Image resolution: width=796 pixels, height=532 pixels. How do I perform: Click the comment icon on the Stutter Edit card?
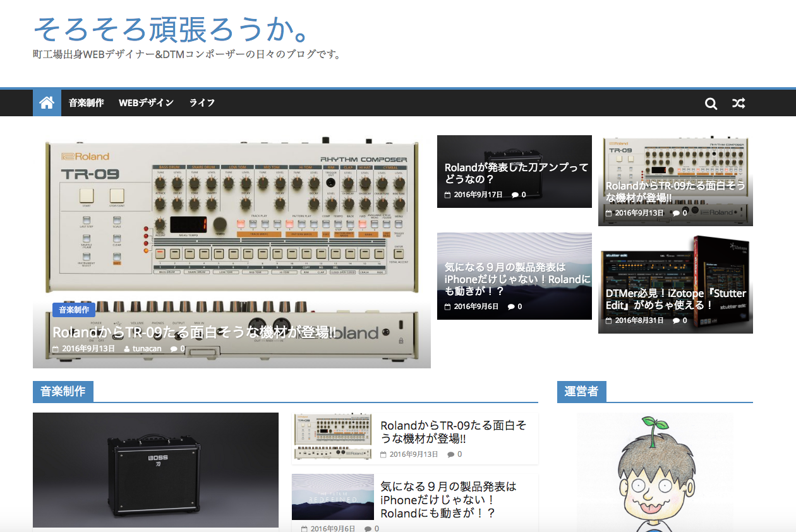(x=677, y=320)
